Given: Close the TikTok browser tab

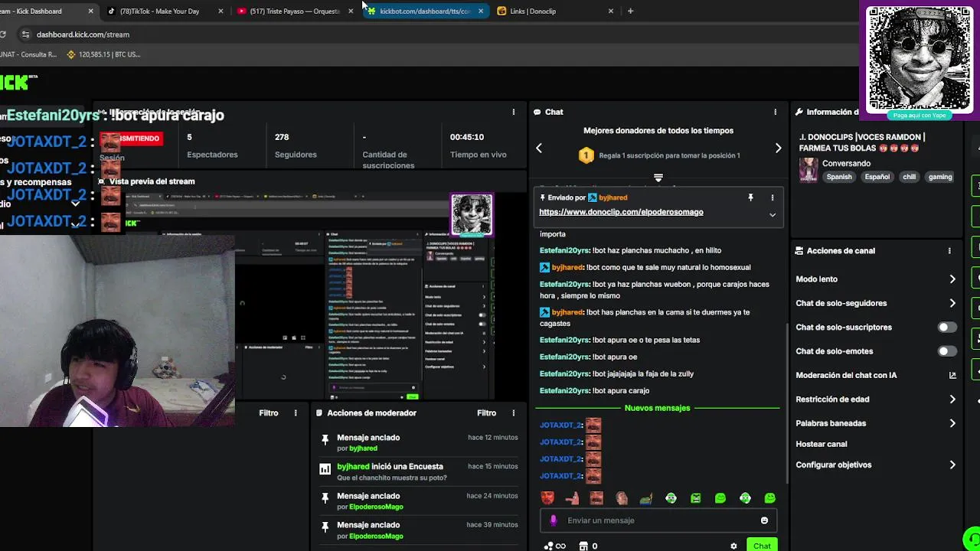Looking at the screenshot, I should (x=220, y=11).
